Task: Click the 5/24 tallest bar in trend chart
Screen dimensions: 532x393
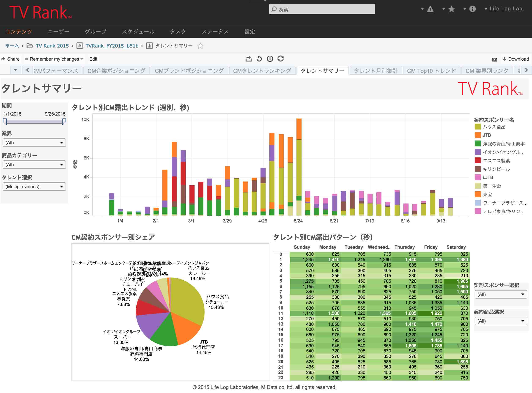Action: (x=299, y=167)
